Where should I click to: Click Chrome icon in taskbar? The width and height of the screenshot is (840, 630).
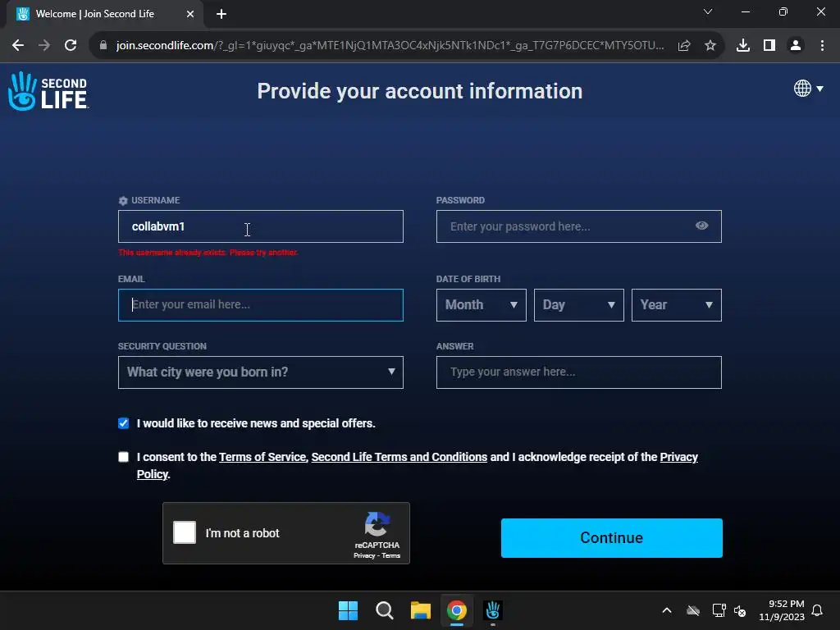click(457, 610)
